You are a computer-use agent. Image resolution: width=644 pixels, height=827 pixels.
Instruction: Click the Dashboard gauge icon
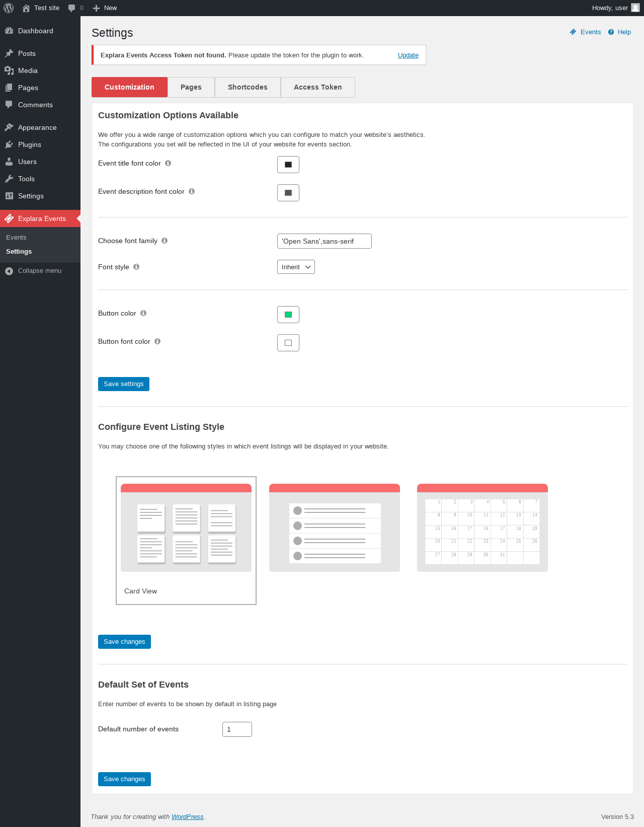9,31
